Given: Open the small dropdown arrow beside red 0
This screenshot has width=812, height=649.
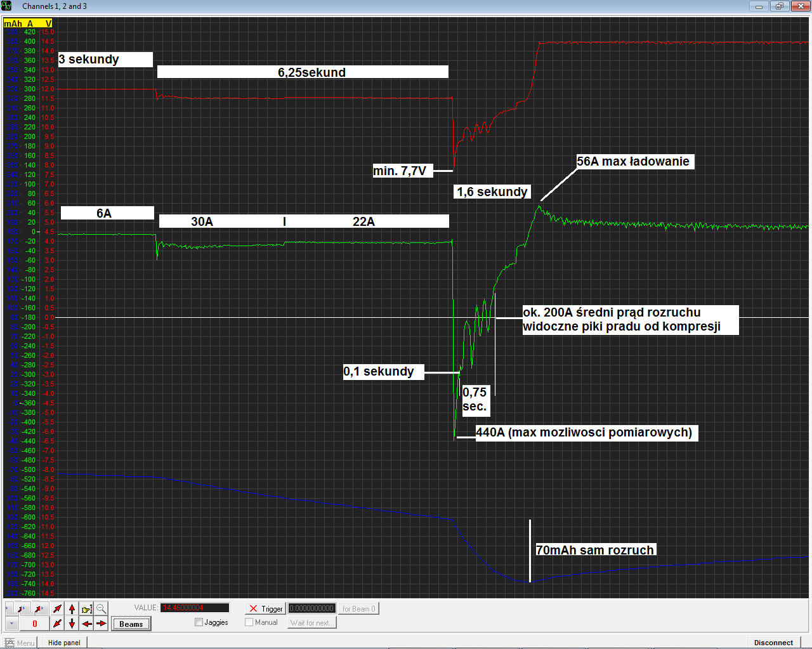Looking at the screenshot, I should [11, 624].
